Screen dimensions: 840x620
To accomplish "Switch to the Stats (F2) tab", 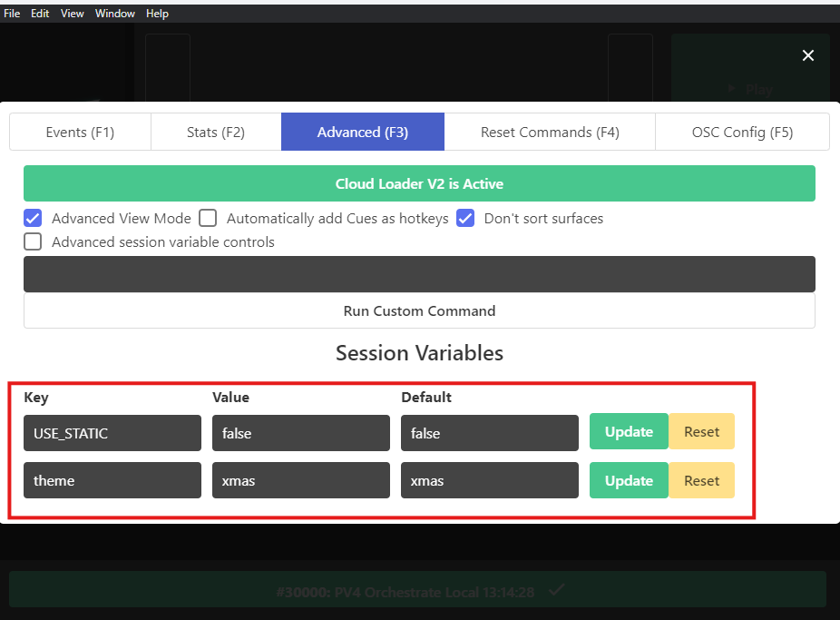I will click(x=216, y=132).
